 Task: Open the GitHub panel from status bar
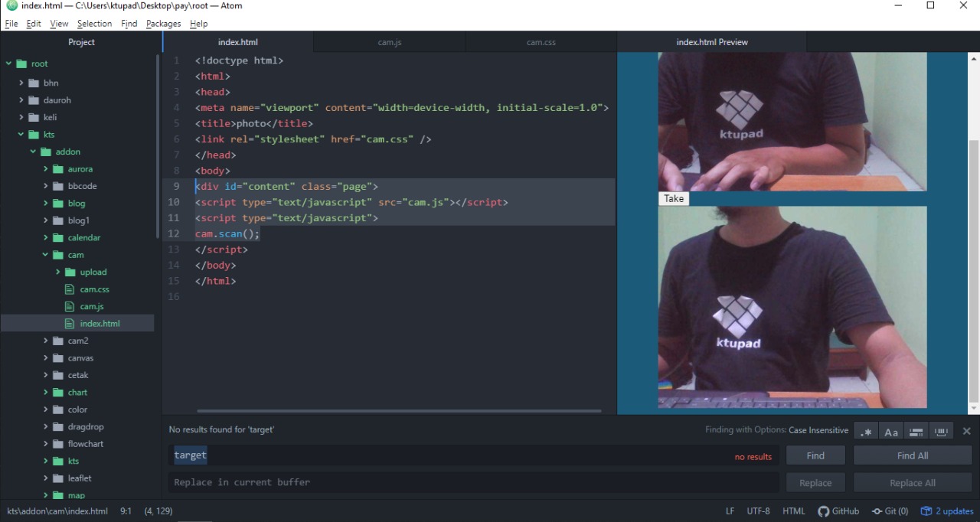pos(838,511)
